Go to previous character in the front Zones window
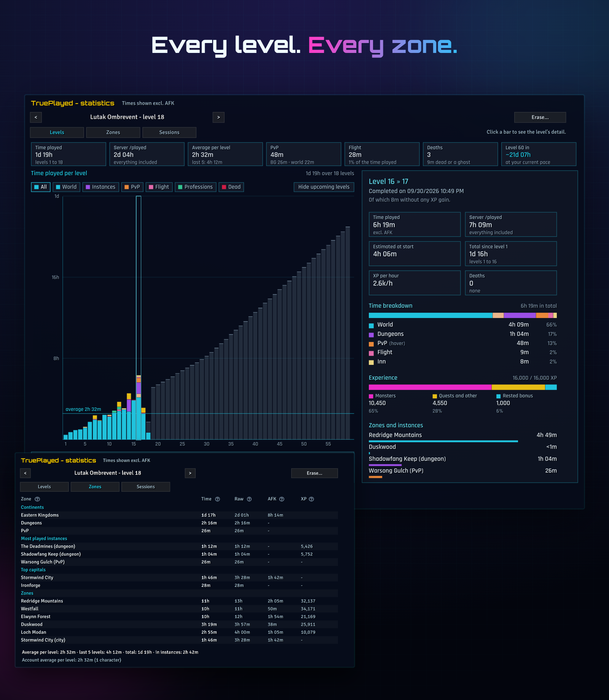Viewport: 609px width, 700px height. [26, 473]
